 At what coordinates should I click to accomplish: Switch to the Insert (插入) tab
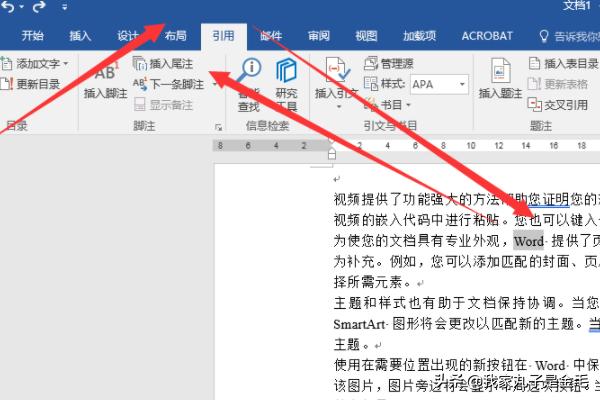pyautogui.click(x=80, y=36)
